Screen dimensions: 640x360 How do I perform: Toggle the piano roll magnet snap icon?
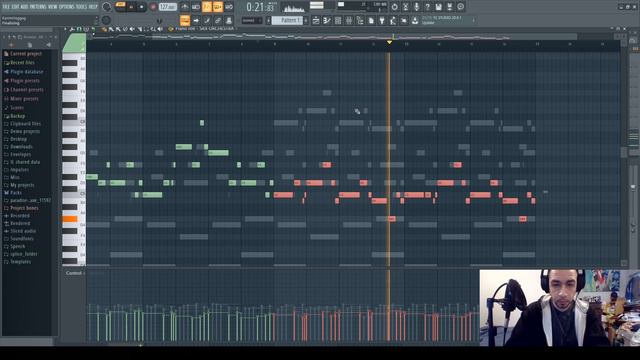(x=79, y=29)
